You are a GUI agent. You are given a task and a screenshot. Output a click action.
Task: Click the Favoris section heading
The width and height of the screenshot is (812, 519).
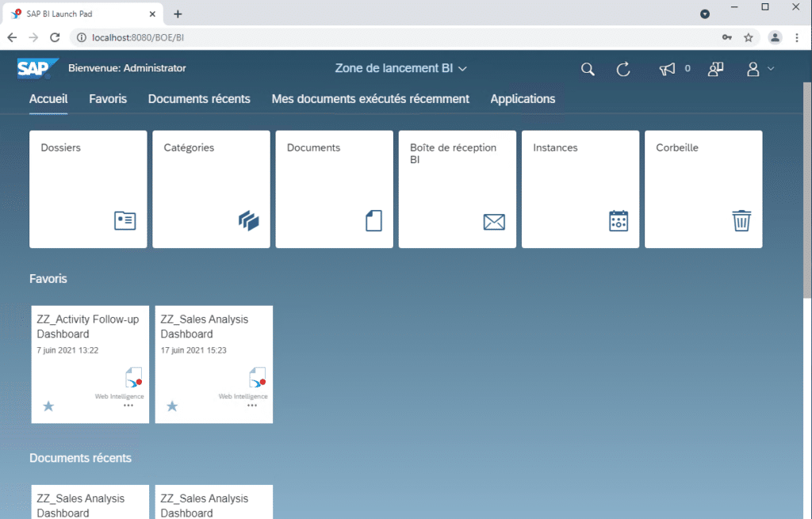[x=48, y=278]
